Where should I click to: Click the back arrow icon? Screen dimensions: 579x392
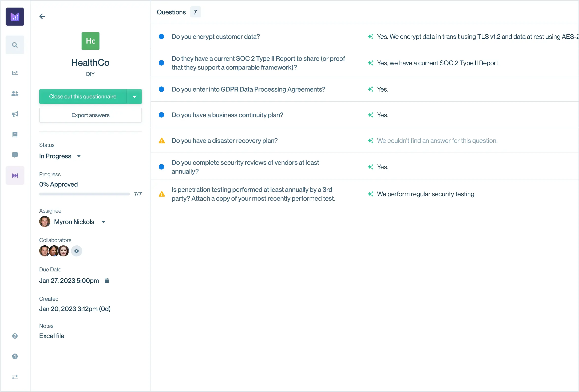(x=42, y=16)
